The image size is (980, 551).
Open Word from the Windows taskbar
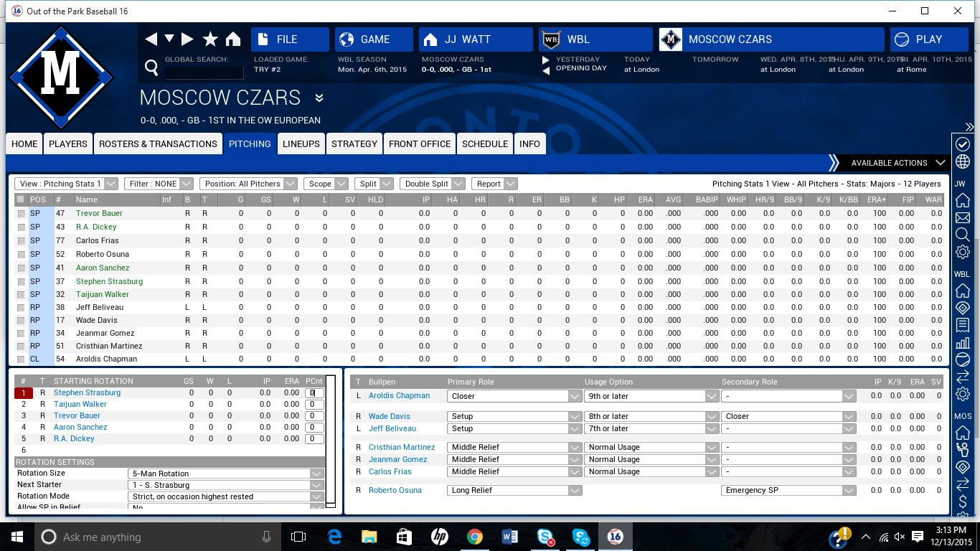click(509, 537)
